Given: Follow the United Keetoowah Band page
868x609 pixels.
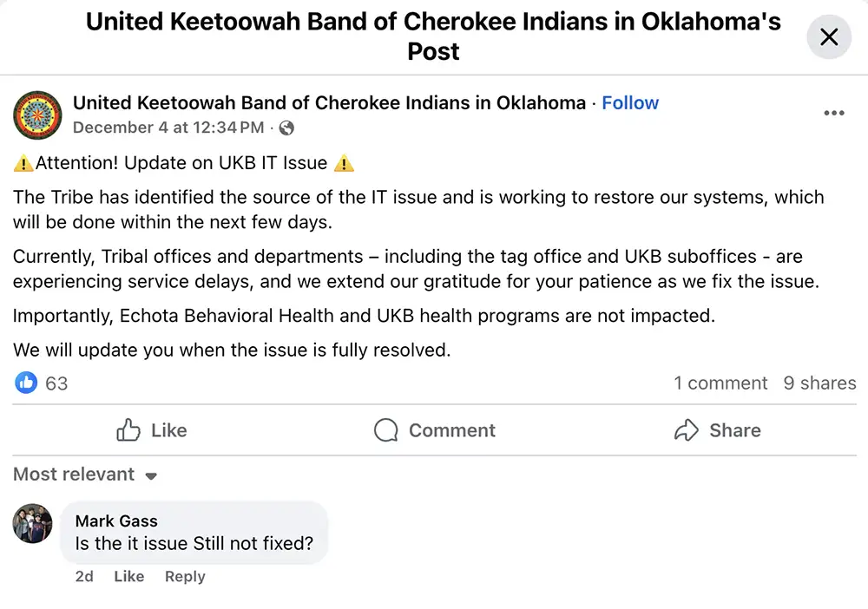Looking at the screenshot, I should click(630, 102).
